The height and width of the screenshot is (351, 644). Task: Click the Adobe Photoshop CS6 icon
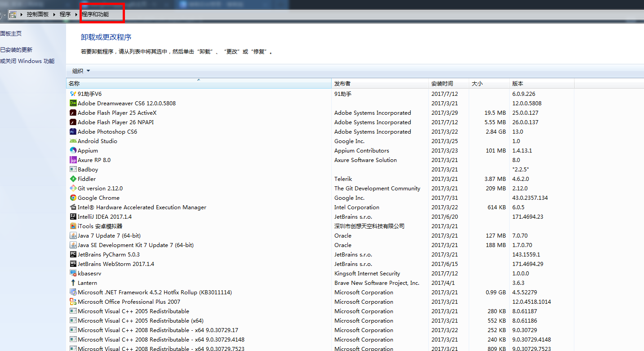[x=73, y=131]
